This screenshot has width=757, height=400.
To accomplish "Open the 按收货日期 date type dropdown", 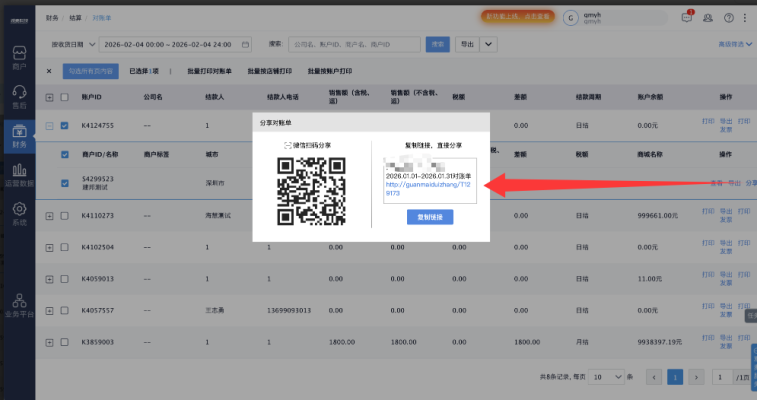I will tap(73, 44).
